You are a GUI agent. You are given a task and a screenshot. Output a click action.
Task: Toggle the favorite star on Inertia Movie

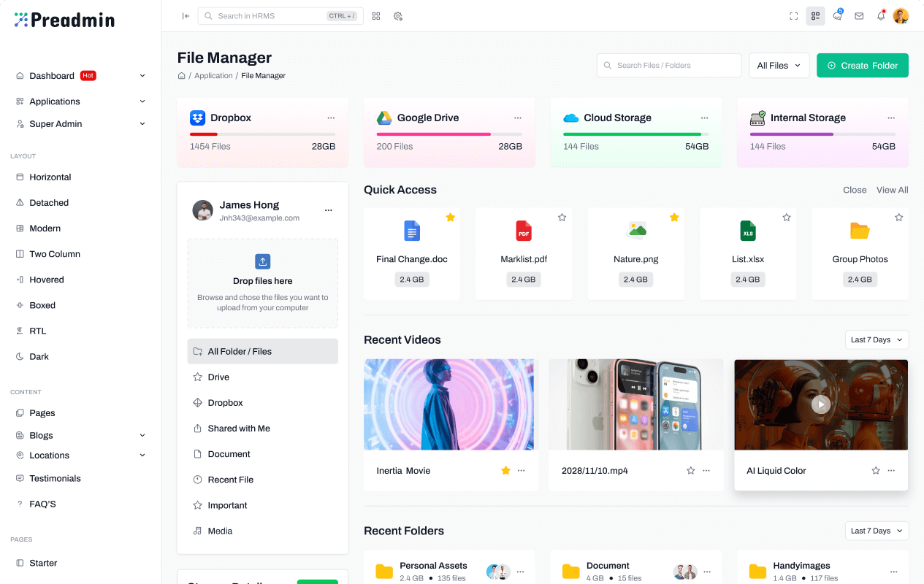click(505, 471)
